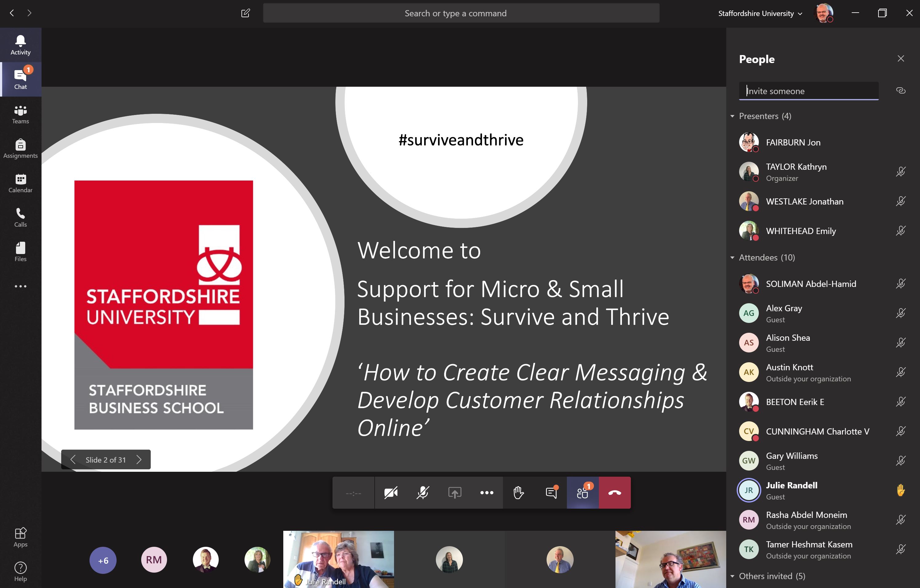Select Julie Randell's video tile
Viewport: 920px width, 588px height.
pyautogui.click(x=339, y=559)
